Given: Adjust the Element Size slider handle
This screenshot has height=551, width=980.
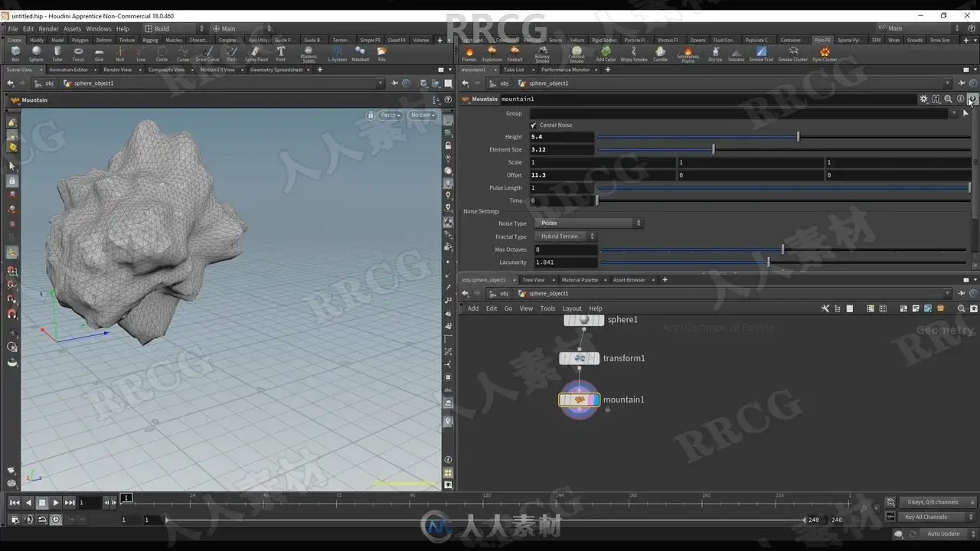Looking at the screenshot, I should click(x=714, y=150).
